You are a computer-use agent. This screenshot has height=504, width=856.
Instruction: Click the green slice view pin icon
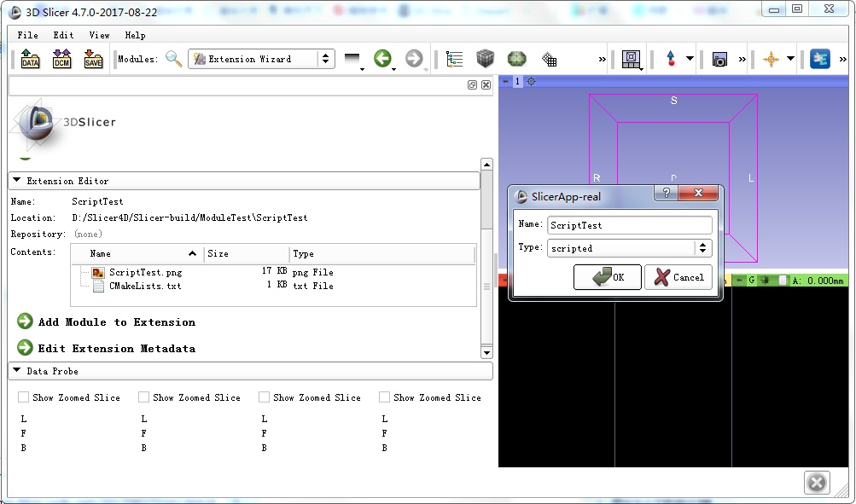coord(739,281)
